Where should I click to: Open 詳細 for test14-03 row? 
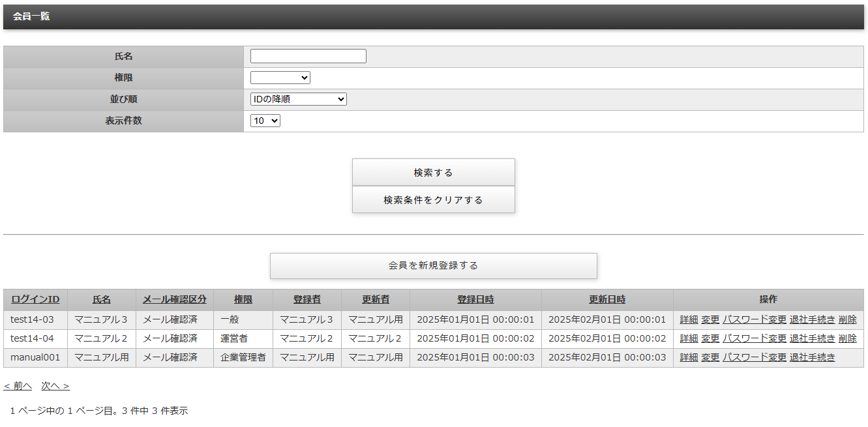pyautogui.click(x=689, y=320)
